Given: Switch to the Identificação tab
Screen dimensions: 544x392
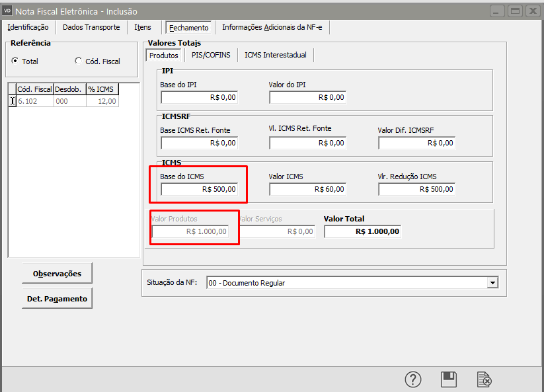Looking at the screenshot, I should tap(28, 27).
